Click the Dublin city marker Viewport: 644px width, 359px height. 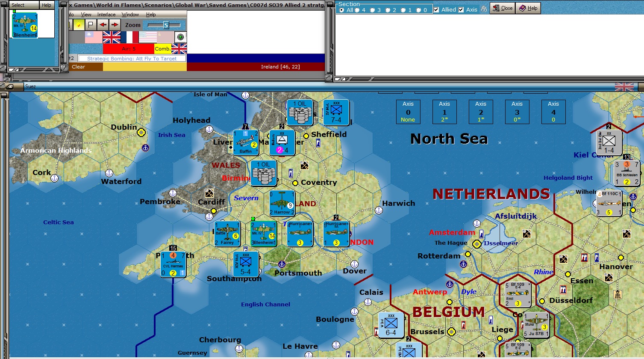141,133
